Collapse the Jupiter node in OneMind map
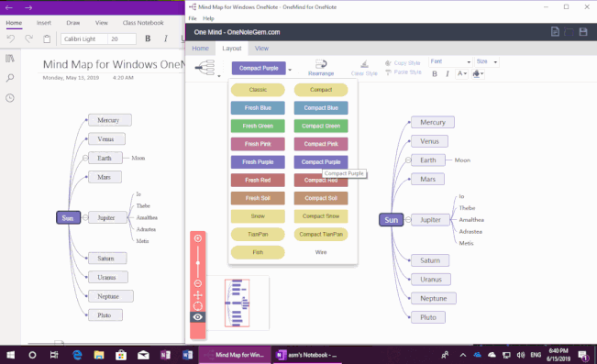 (x=408, y=220)
